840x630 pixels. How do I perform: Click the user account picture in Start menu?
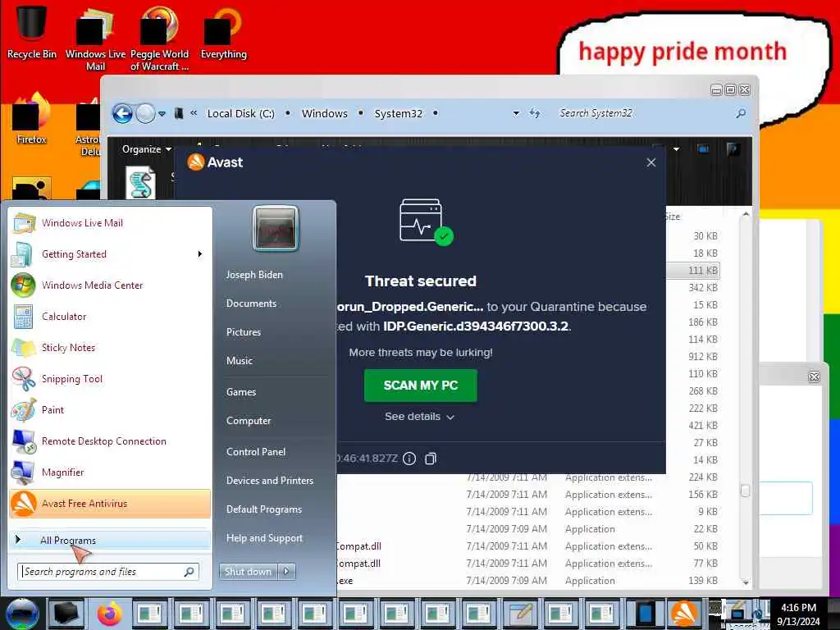click(276, 228)
